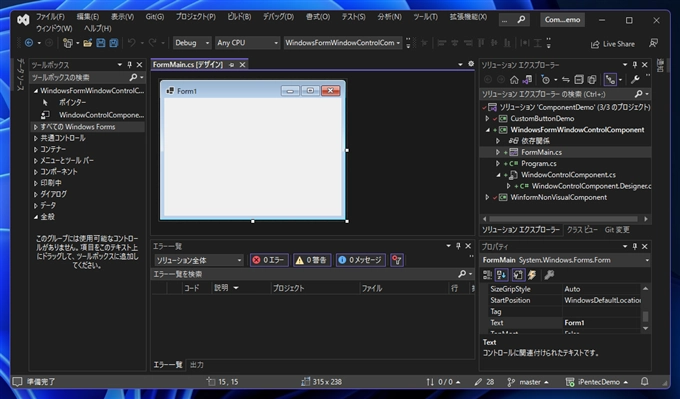Click the feedback icon beside Live Share
The width and height of the screenshot is (680, 399).
[x=653, y=43]
